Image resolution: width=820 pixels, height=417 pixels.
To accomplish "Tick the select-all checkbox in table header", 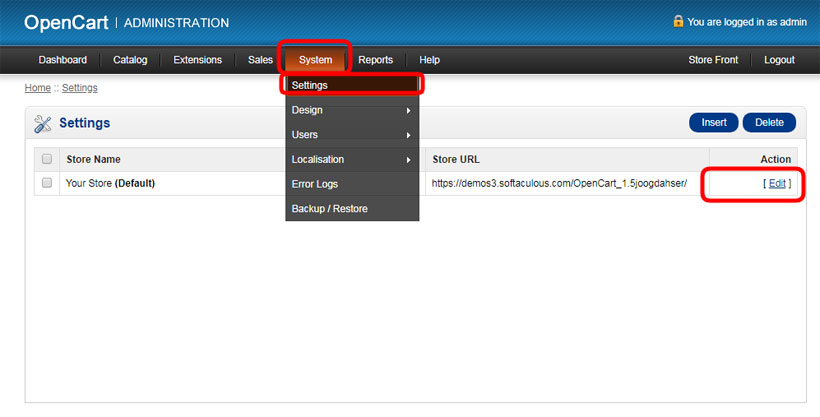I will tap(47, 159).
